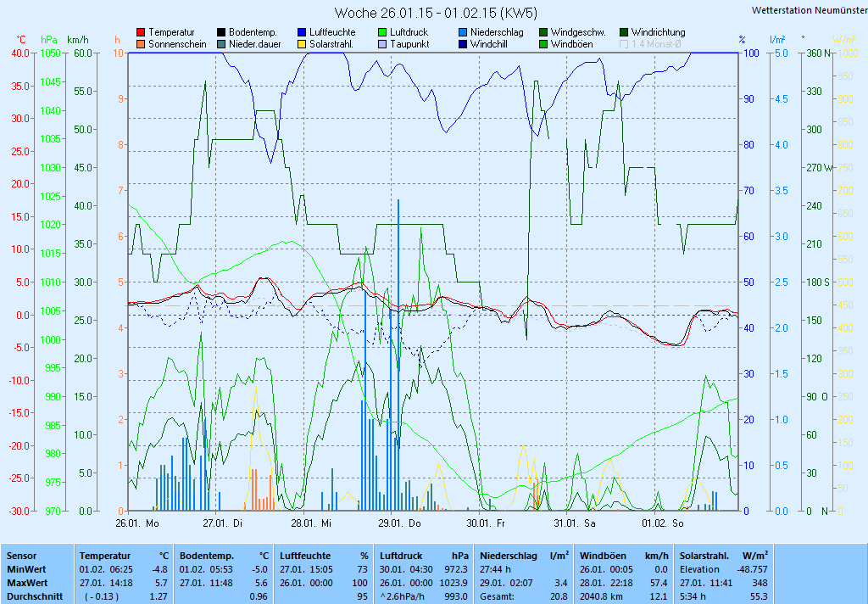Click the red Temperatur legend swatch

coord(141,33)
